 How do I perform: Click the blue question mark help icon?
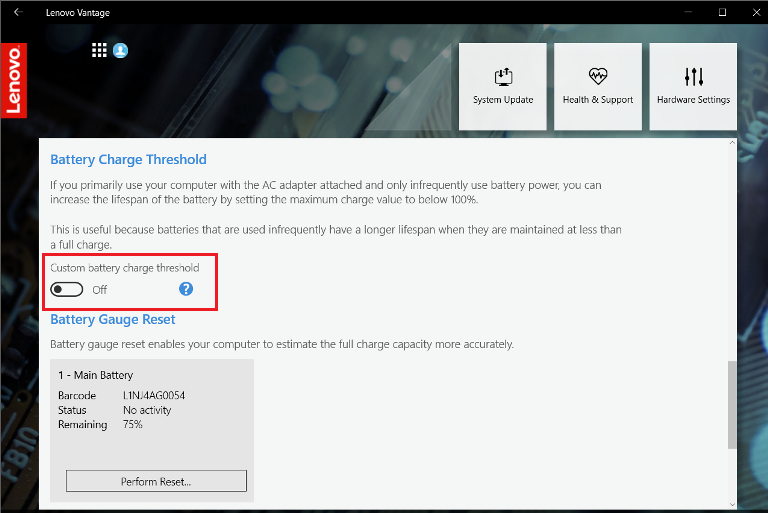click(186, 289)
